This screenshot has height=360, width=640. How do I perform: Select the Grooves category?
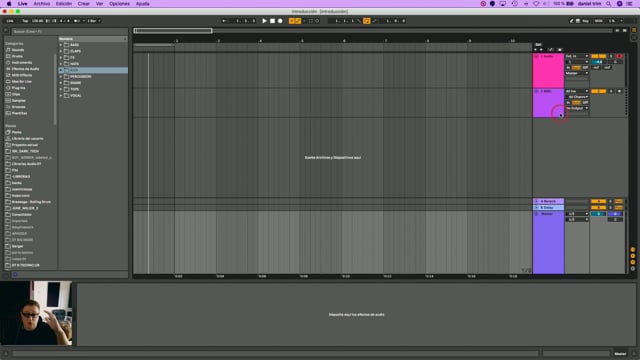(x=18, y=107)
